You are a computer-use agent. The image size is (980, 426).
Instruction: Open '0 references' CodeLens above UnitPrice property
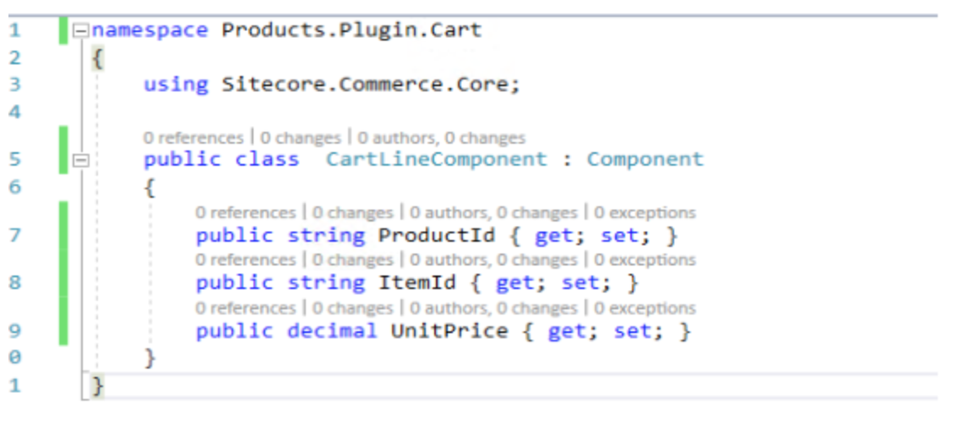246,309
